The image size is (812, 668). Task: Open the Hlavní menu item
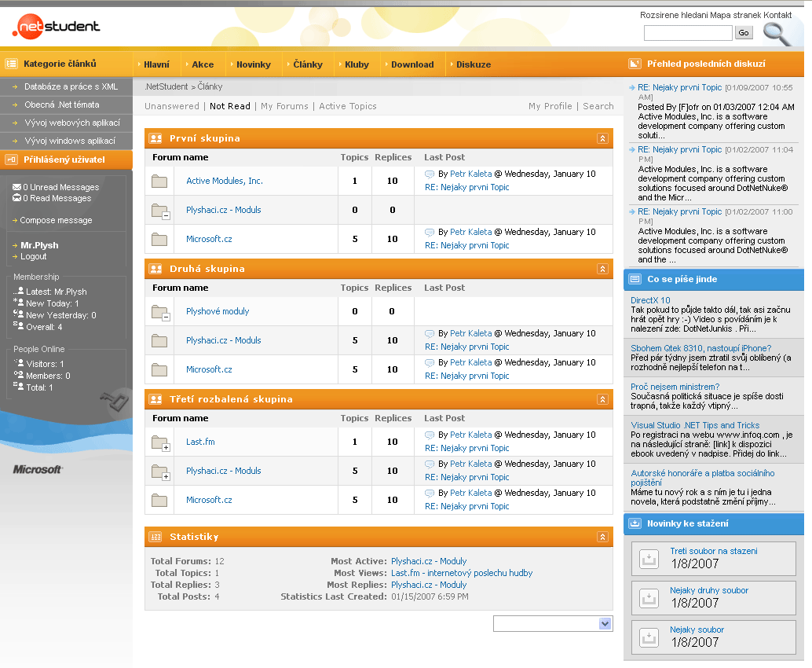[156, 64]
